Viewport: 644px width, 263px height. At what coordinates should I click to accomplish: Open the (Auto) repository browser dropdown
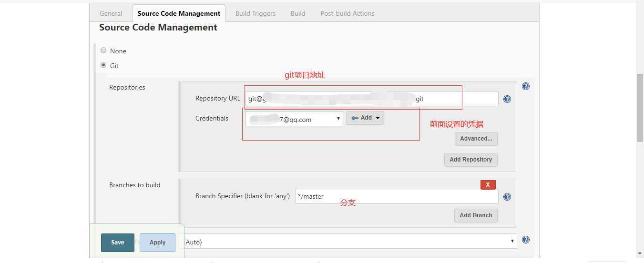(x=350, y=242)
